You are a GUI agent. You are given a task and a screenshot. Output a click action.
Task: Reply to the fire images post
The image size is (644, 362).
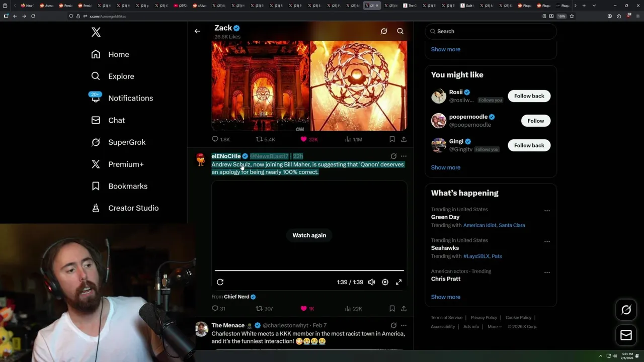(221, 139)
